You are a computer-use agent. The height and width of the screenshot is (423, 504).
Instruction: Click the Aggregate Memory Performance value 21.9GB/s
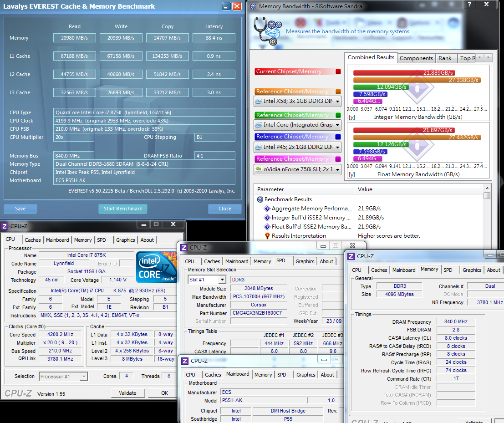point(369,208)
